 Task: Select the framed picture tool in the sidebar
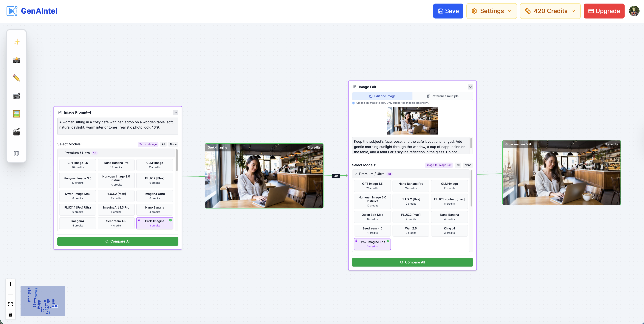16,114
